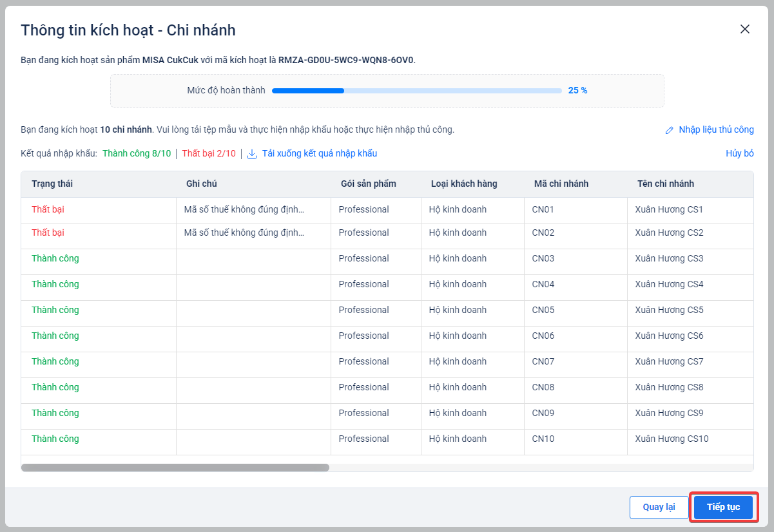Click the Tiếp tục button
This screenshot has height=532, width=774.
pyautogui.click(x=723, y=507)
